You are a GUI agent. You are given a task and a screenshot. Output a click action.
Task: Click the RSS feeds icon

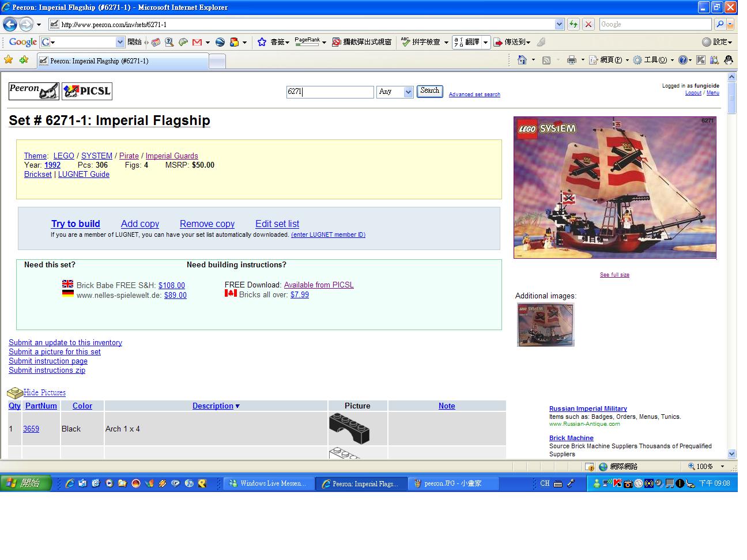546,60
